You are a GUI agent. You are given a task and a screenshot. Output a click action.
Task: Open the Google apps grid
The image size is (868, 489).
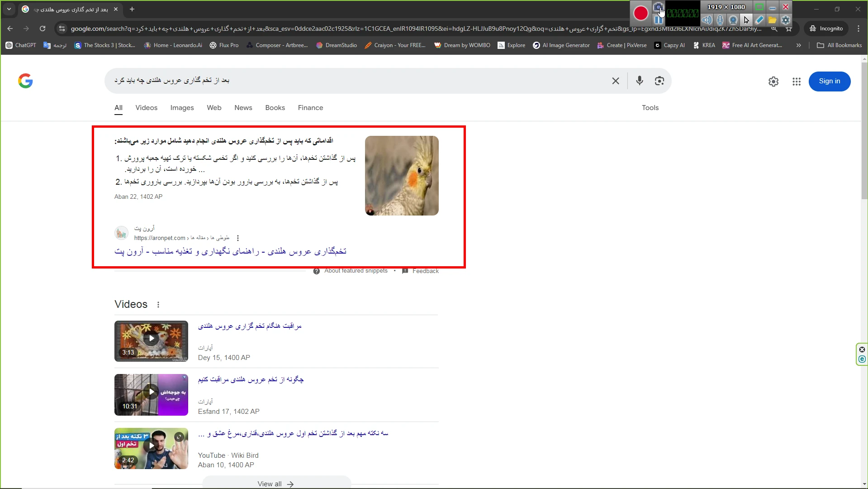coord(796,81)
